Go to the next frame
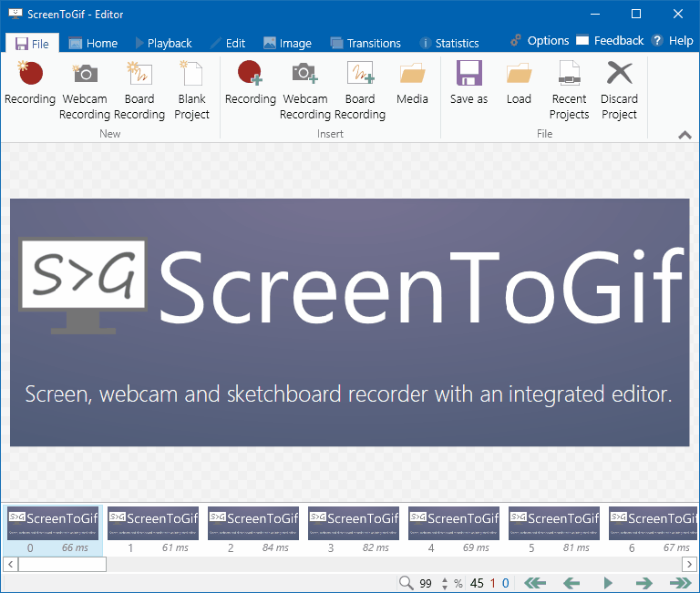The image size is (700, 593). [644, 583]
